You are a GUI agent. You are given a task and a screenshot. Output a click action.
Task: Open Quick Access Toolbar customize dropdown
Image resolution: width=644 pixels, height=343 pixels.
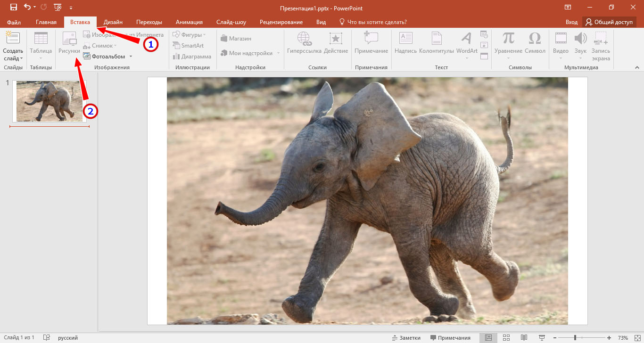(x=71, y=8)
